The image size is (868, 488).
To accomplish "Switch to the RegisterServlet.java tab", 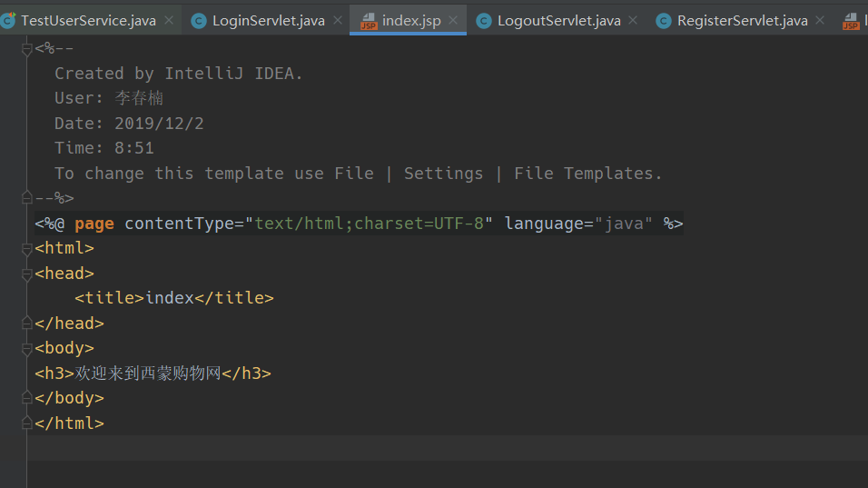I will tap(742, 21).
